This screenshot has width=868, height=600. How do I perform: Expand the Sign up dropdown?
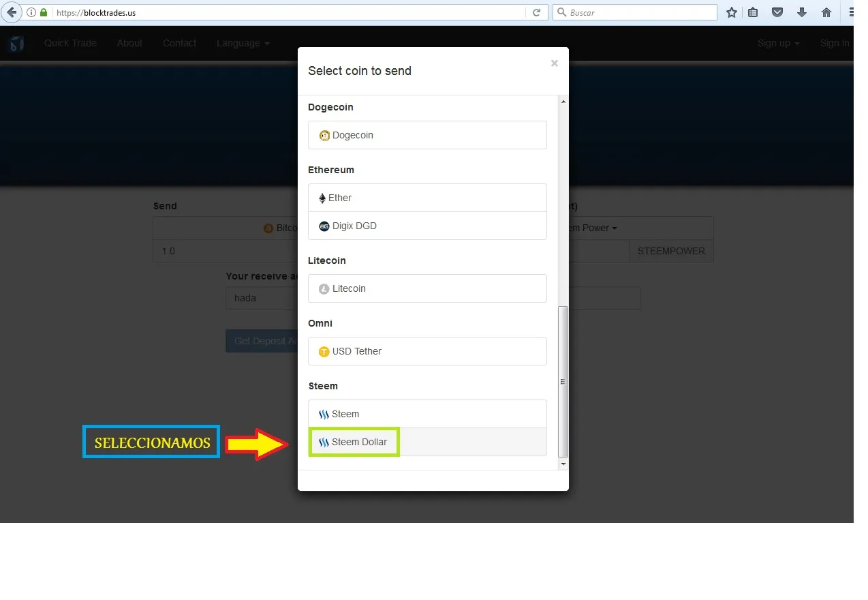coord(778,43)
